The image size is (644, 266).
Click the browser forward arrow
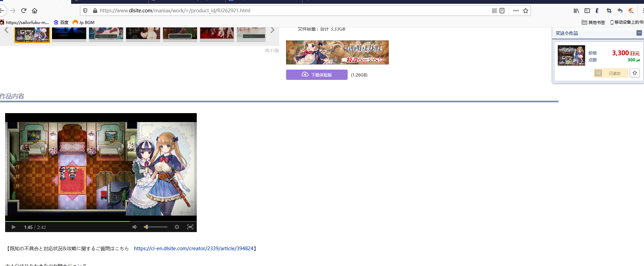coord(13,11)
